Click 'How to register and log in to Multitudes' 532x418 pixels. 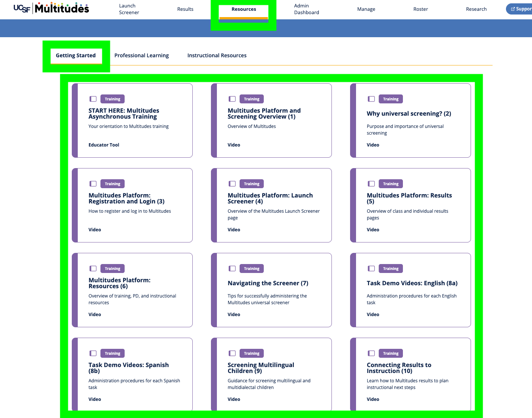click(129, 211)
